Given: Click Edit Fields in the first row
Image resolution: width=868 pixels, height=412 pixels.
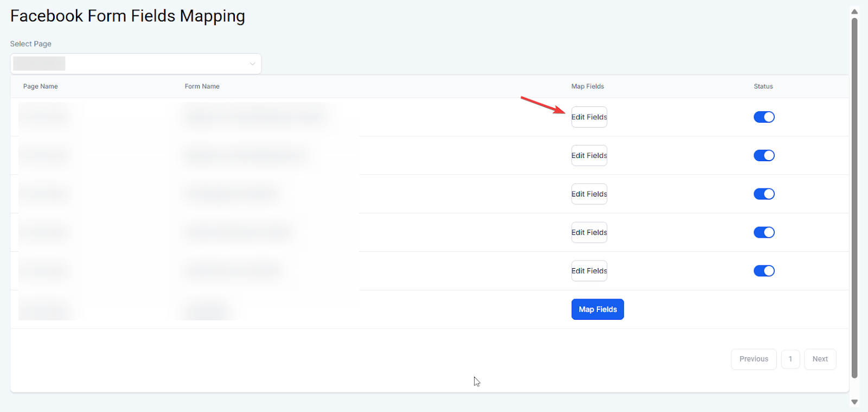Looking at the screenshot, I should [589, 117].
